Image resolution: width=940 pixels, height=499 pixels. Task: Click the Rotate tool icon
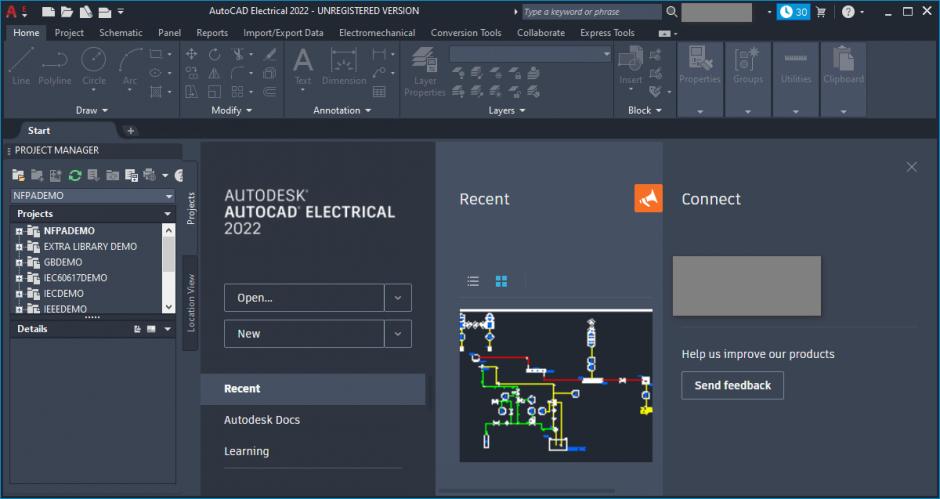click(215, 55)
